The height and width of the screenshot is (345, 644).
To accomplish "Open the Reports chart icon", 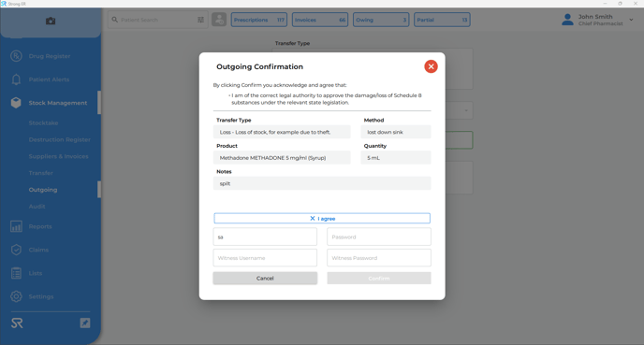I will (x=16, y=226).
